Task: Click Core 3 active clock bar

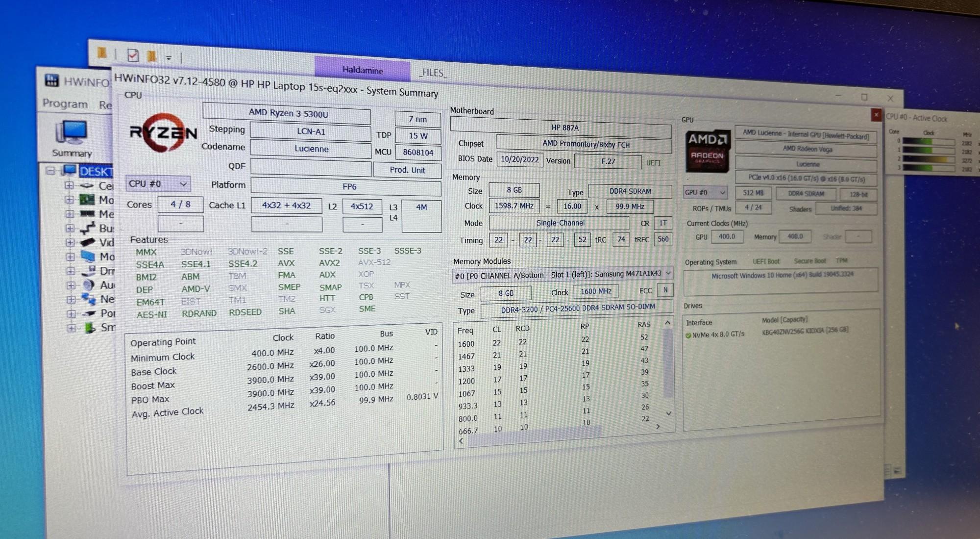Action: [928, 168]
